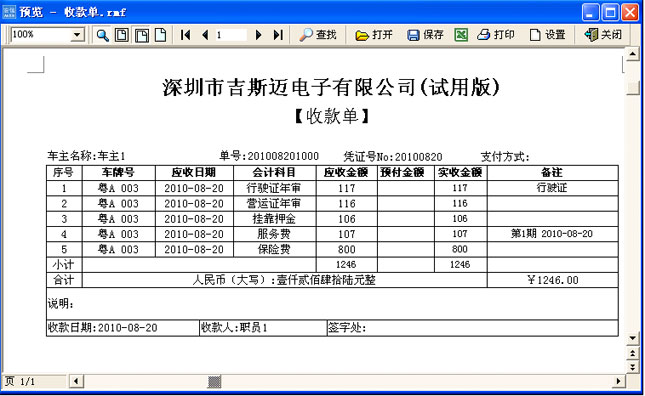Click the zoom percentage combo box
The height and width of the screenshot is (396, 645).
[x=47, y=35]
